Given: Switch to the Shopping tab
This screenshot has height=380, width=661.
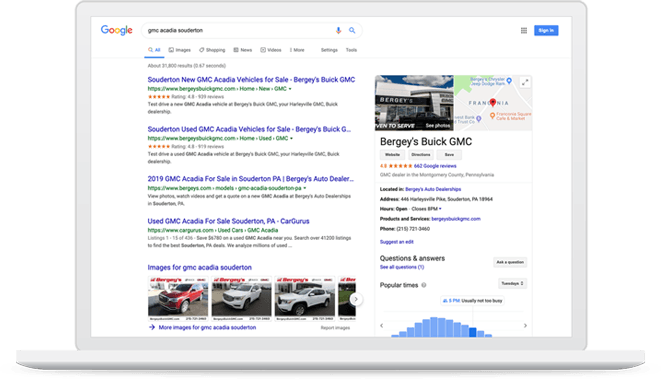Looking at the screenshot, I should pyautogui.click(x=212, y=50).
